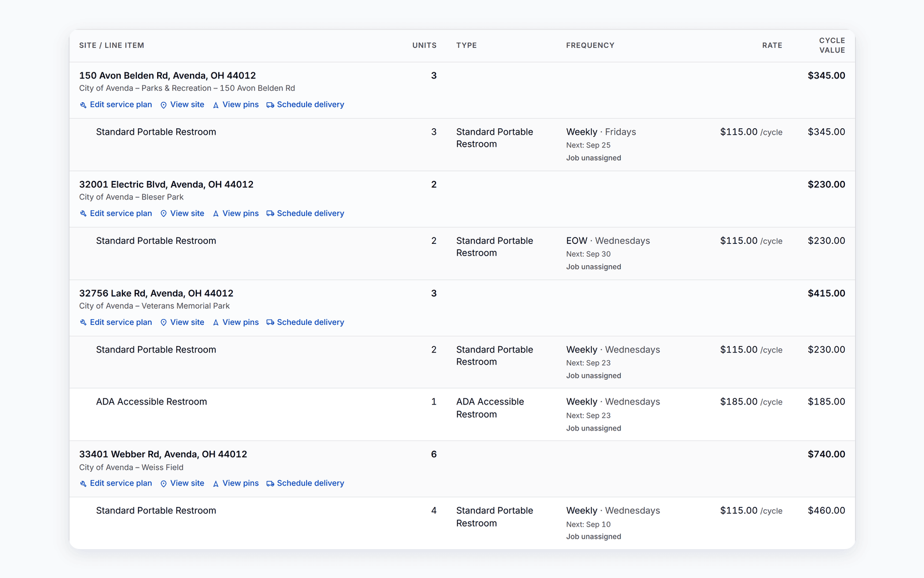Click location pin icon for 32756 Lake Rd
Image resolution: width=924 pixels, height=578 pixels.
tap(163, 323)
